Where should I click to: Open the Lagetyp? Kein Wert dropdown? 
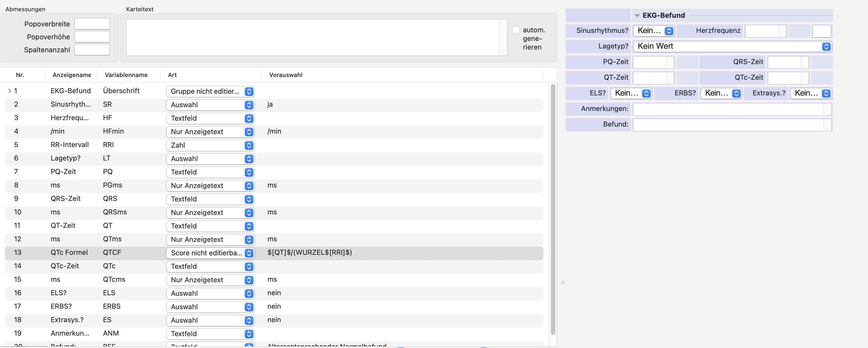tap(732, 46)
